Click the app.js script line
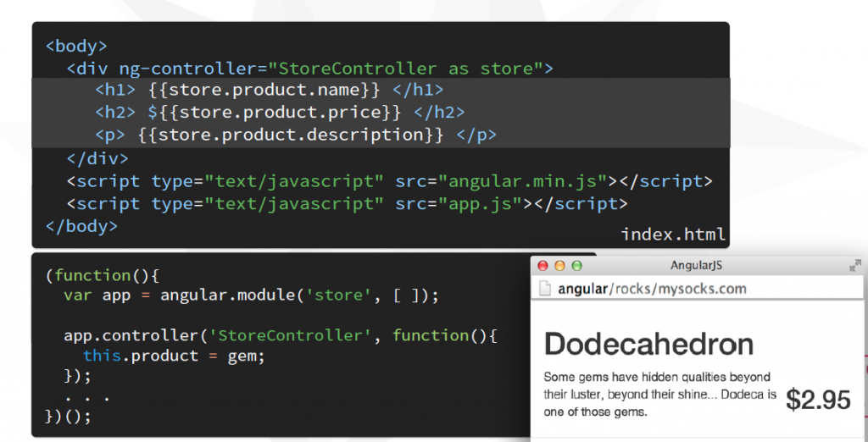 tap(347, 203)
